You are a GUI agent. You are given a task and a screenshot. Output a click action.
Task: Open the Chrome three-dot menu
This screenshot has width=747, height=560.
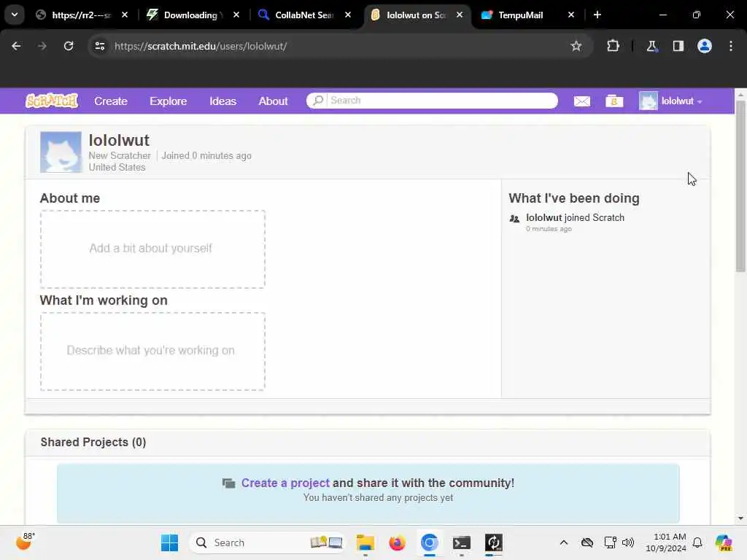point(731,46)
